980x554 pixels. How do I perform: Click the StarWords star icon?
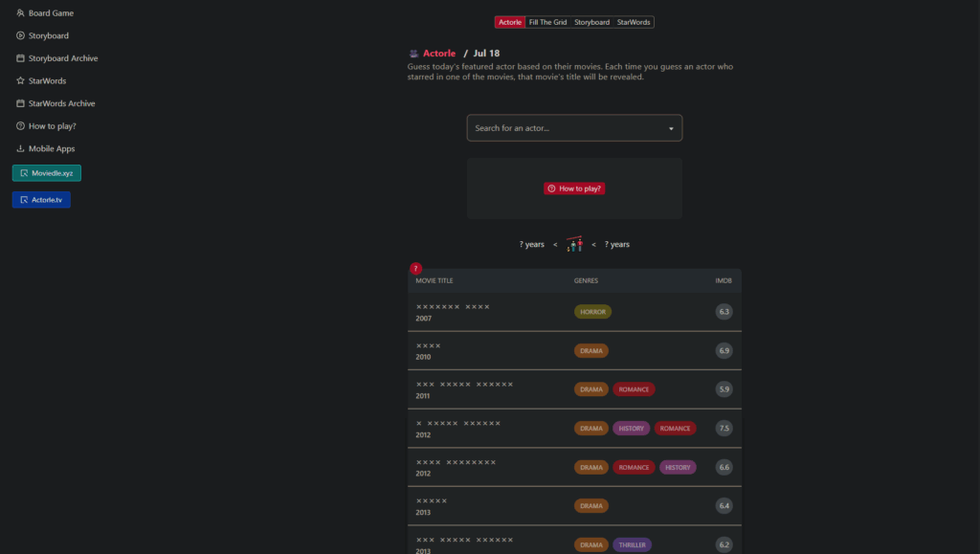[x=20, y=81]
